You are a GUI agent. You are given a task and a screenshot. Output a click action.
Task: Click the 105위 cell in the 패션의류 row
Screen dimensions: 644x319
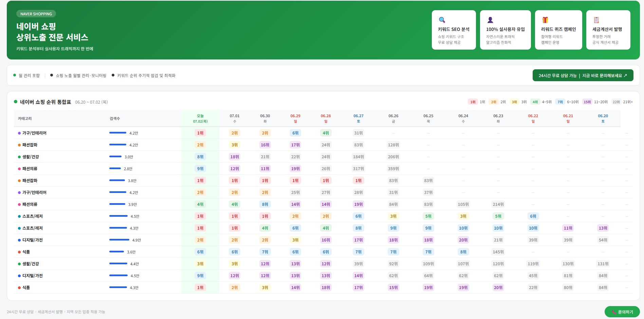point(463,204)
